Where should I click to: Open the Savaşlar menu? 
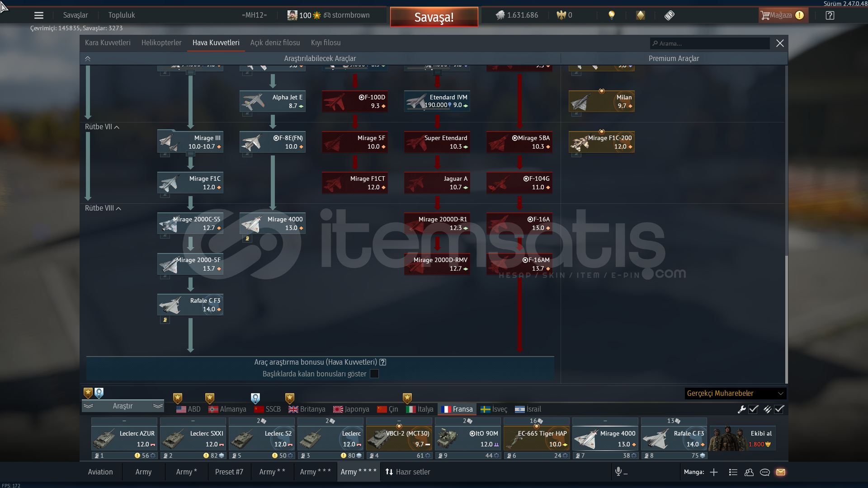[75, 15]
